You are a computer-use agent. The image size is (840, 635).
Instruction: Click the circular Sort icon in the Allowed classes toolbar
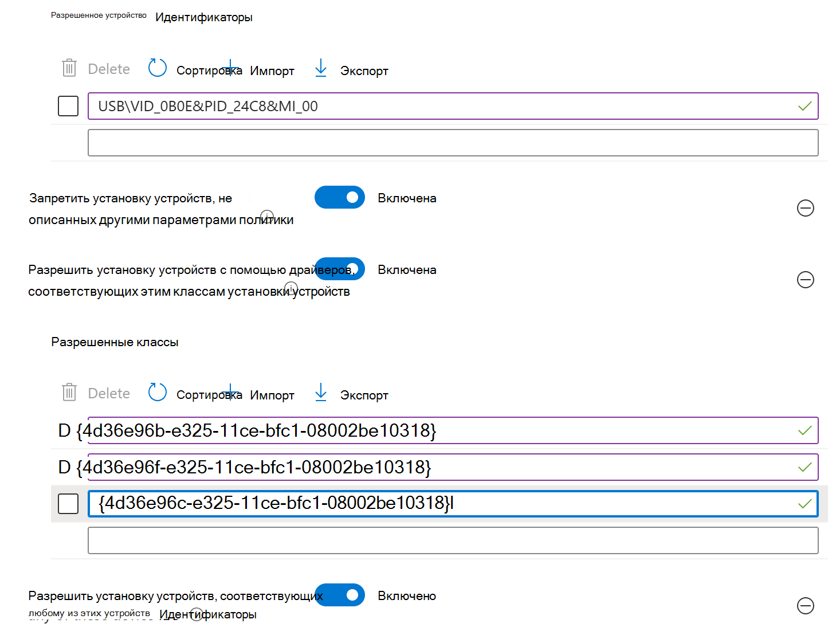pyautogui.click(x=157, y=392)
